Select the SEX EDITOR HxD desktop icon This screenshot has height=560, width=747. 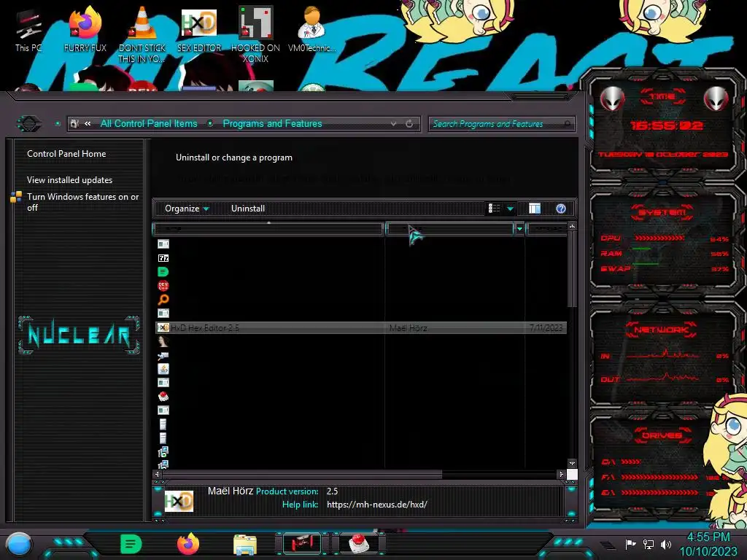198,29
